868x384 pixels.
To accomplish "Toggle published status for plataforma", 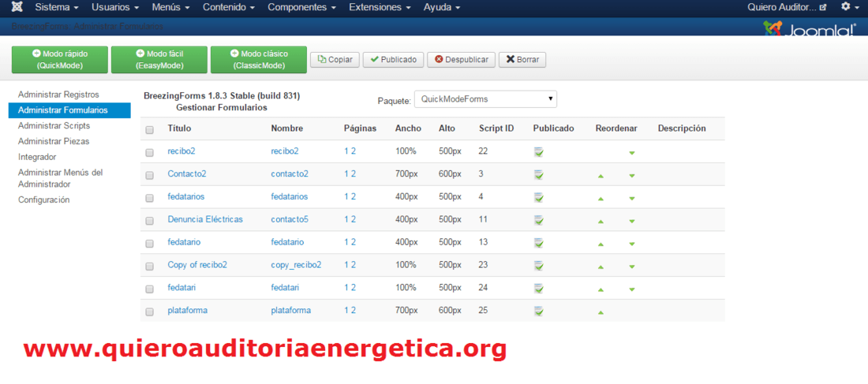I will pos(539,311).
